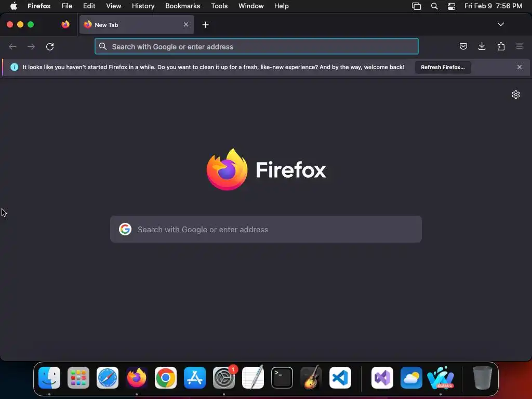Image resolution: width=532 pixels, height=399 pixels.
Task: Open Launchpad from the Dock
Action: (78, 378)
